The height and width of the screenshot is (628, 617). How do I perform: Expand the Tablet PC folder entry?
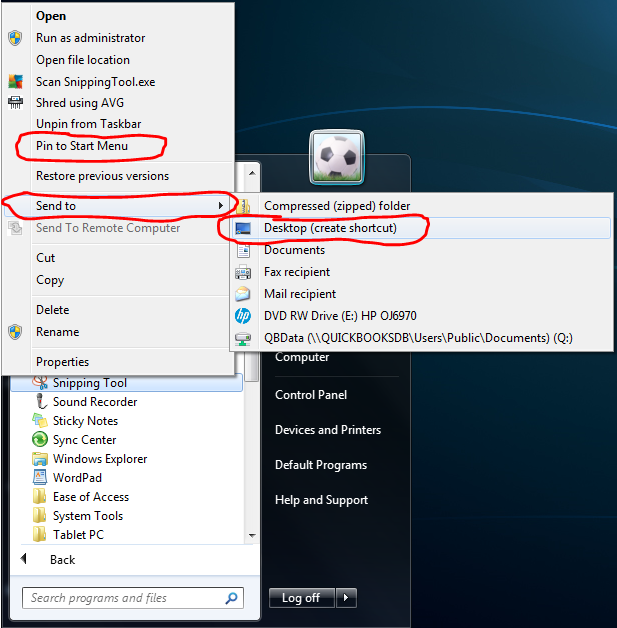[x=78, y=535]
